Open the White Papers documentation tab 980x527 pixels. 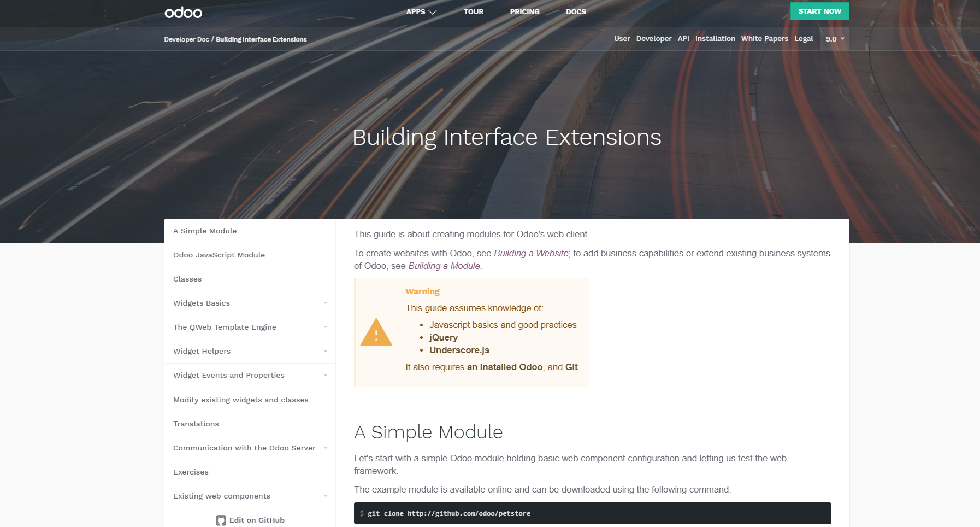point(764,39)
